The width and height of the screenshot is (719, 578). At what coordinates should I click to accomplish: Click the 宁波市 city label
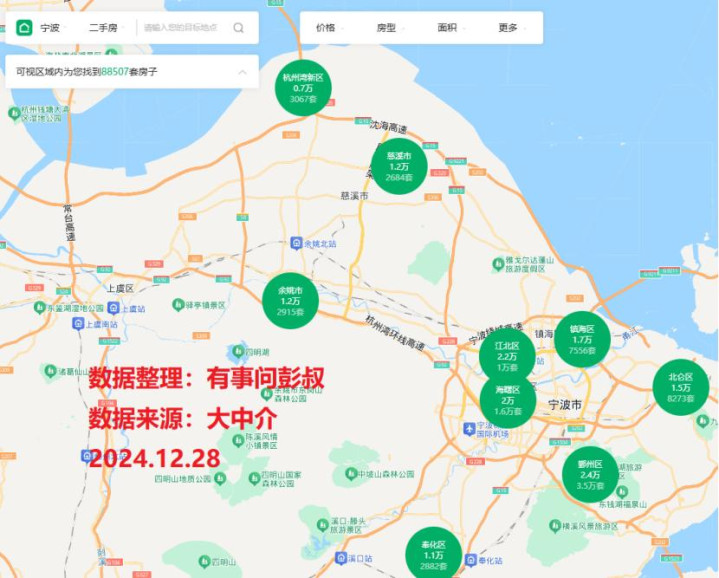click(565, 405)
